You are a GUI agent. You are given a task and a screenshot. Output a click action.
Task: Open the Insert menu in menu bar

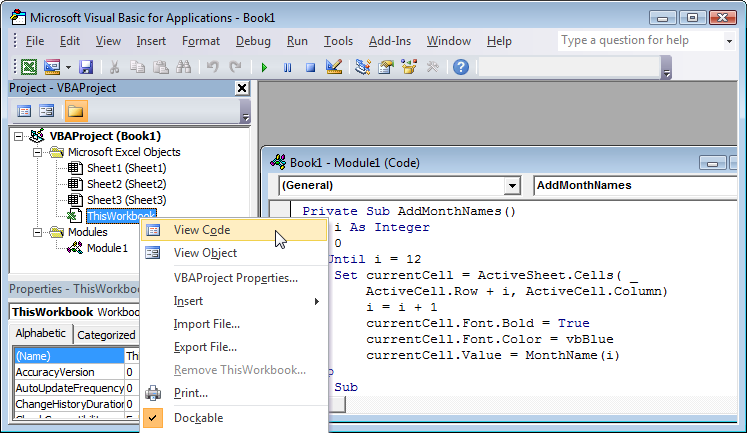coord(151,41)
